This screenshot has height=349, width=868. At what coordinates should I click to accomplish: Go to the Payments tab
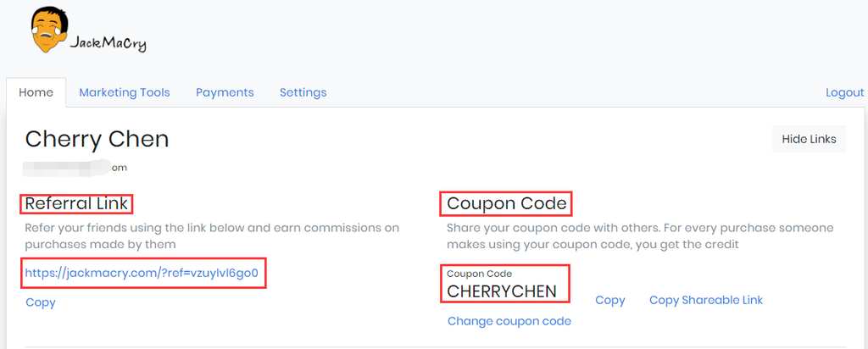pyautogui.click(x=225, y=92)
